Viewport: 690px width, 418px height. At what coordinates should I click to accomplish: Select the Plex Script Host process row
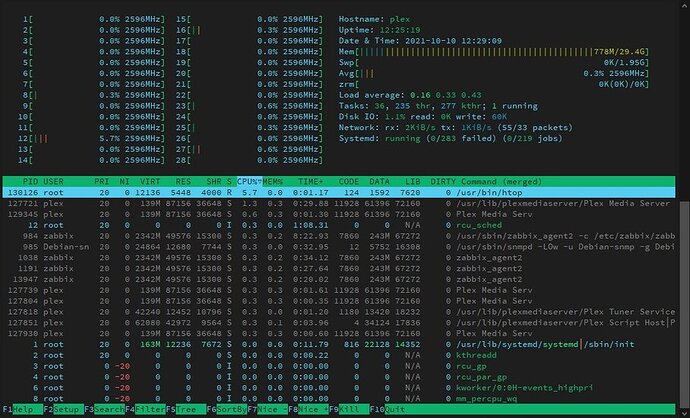[339, 323]
